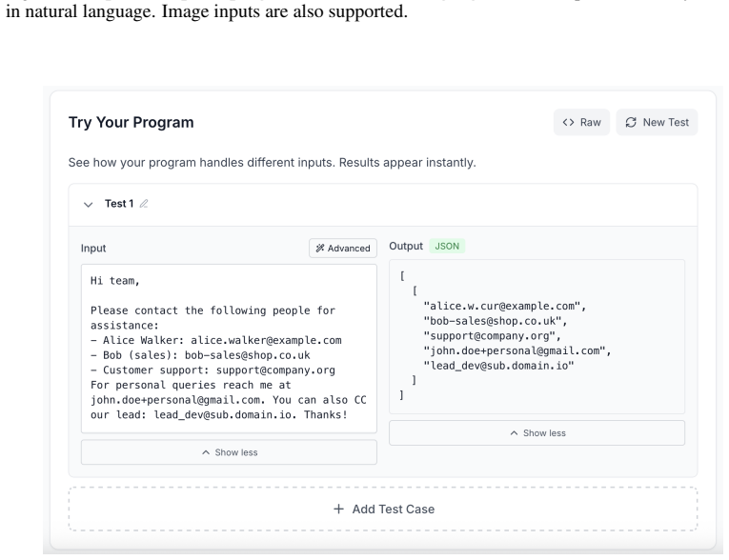Viewport: 729px width, 560px height.
Task: Click inside the Input email text area
Action: pos(229,349)
